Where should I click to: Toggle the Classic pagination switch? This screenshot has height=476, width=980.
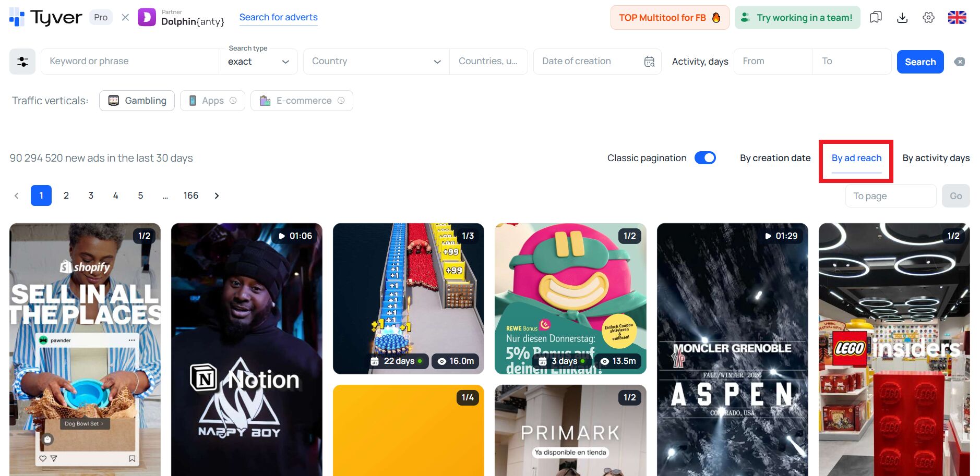[x=705, y=158]
